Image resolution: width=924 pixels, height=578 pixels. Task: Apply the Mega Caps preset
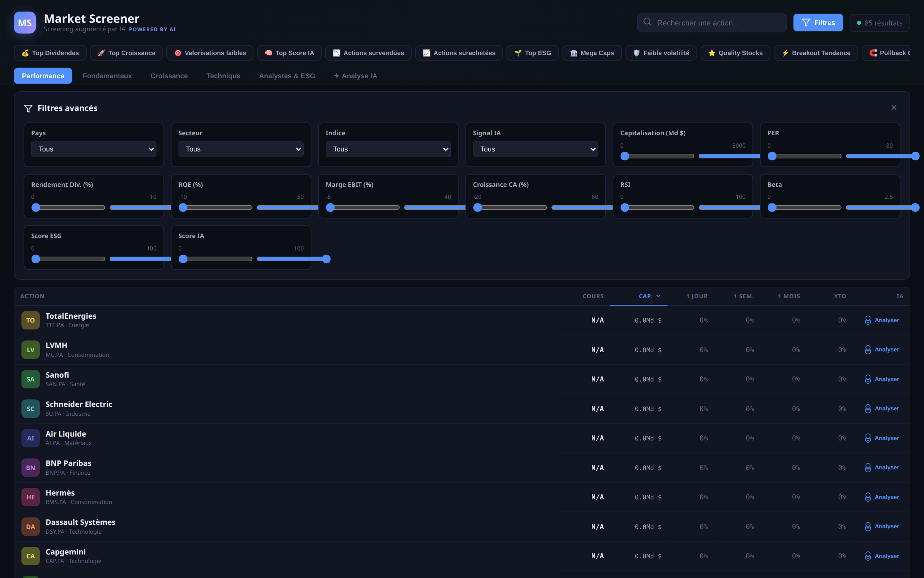click(592, 53)
